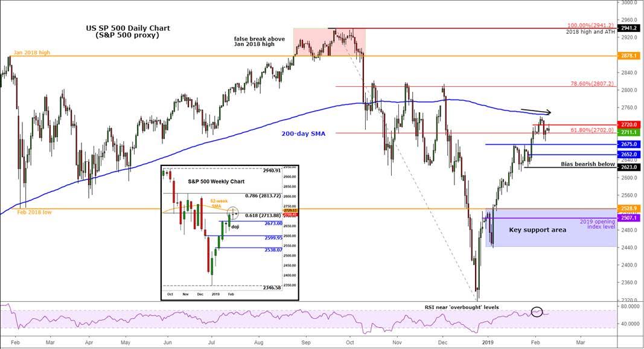Click the 'Bias bearish below' annotation
Image resolution: width=644 pixels, height=349 pixels.
click(588, 164)
